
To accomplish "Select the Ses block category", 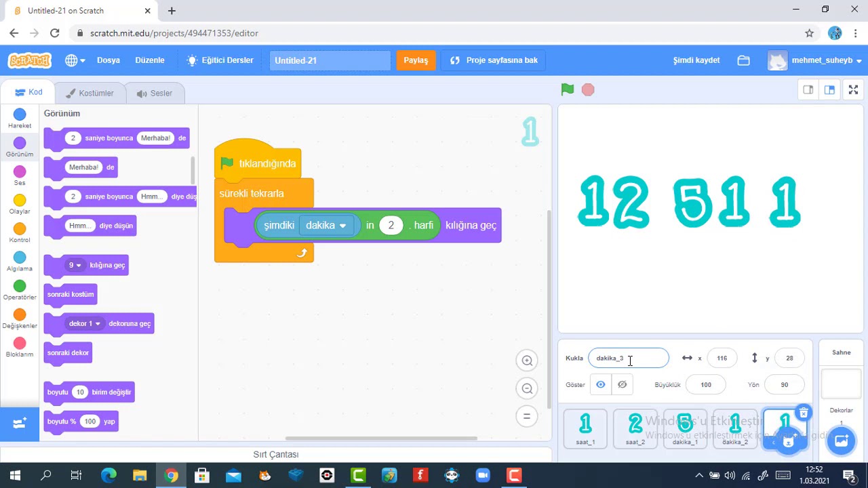I will coord(20,176).
